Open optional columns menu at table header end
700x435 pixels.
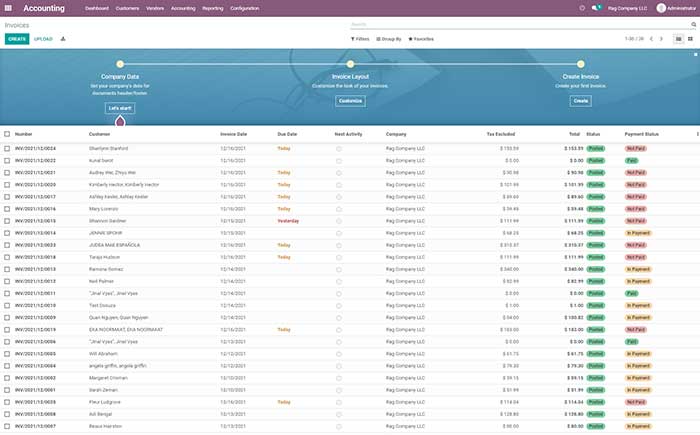click(697, 134)
